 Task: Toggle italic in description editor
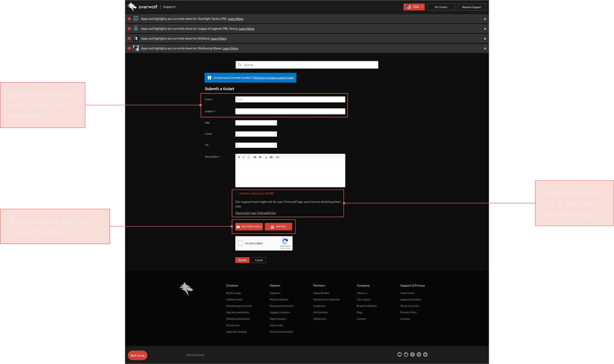pyautogui.click(x=244, y=157)
